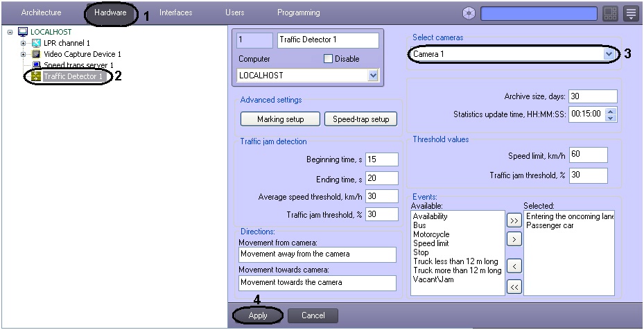Click the LOCALHOST computer icon
This screenshot has width=644, height=330.
23,32
